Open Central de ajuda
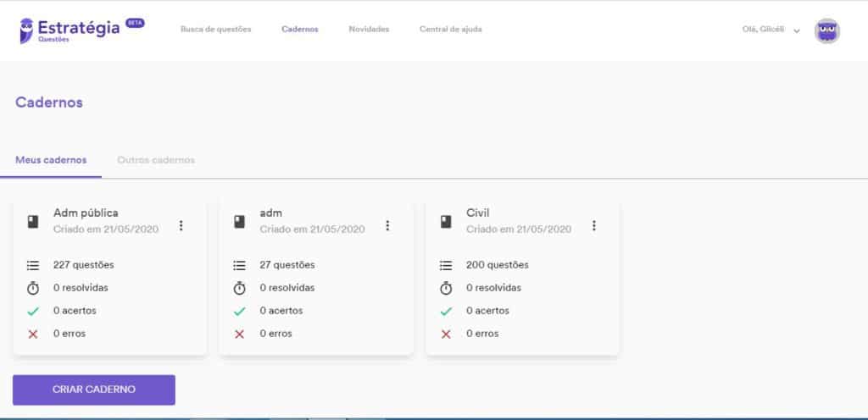 451,30
